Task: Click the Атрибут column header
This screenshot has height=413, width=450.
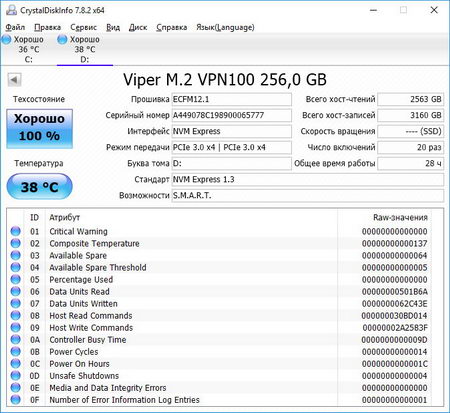Action: tap(65, 218)
